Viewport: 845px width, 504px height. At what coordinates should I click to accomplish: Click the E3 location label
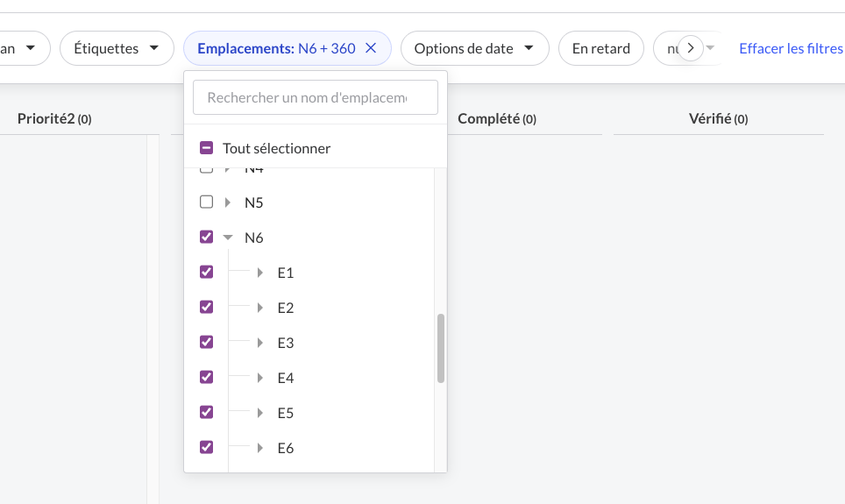coord(286,343)
